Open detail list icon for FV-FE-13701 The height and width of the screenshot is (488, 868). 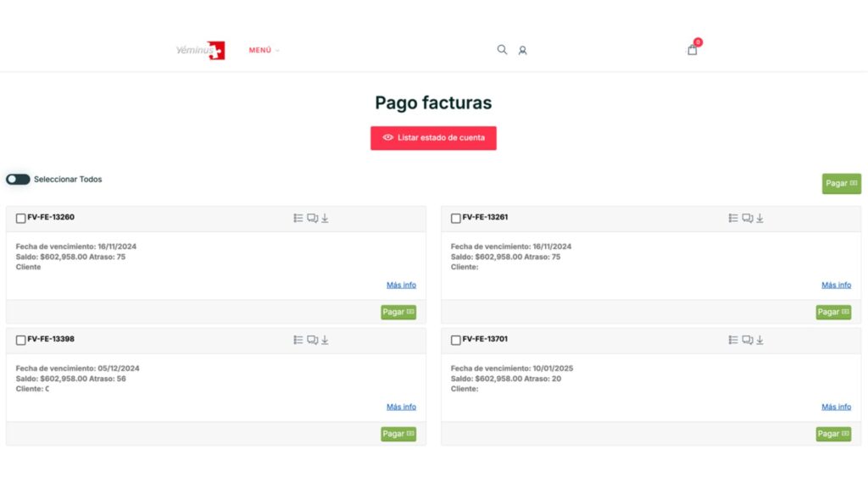[733, 341]
